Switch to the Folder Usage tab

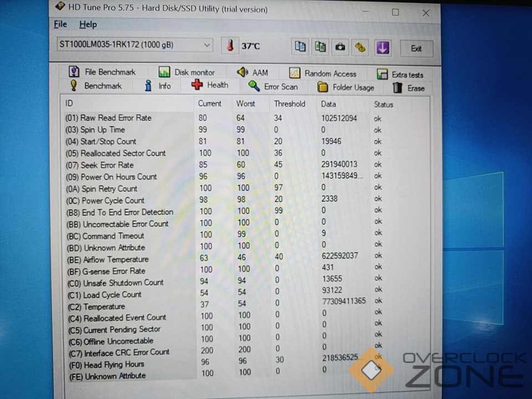point(346,88)
